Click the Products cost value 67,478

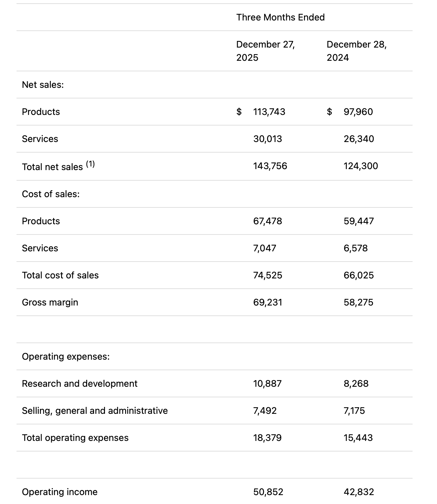click(x=267, y=221)
